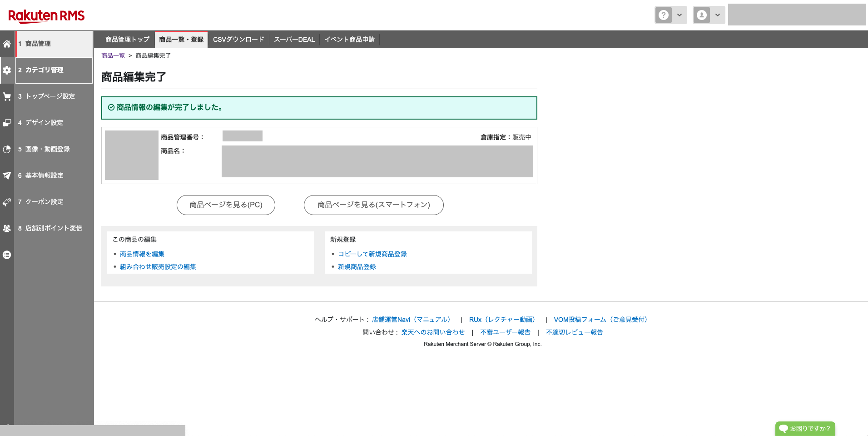Switch to the CSVダウンロード tab
Screen dimensions: 868x436
coord(238,40)
